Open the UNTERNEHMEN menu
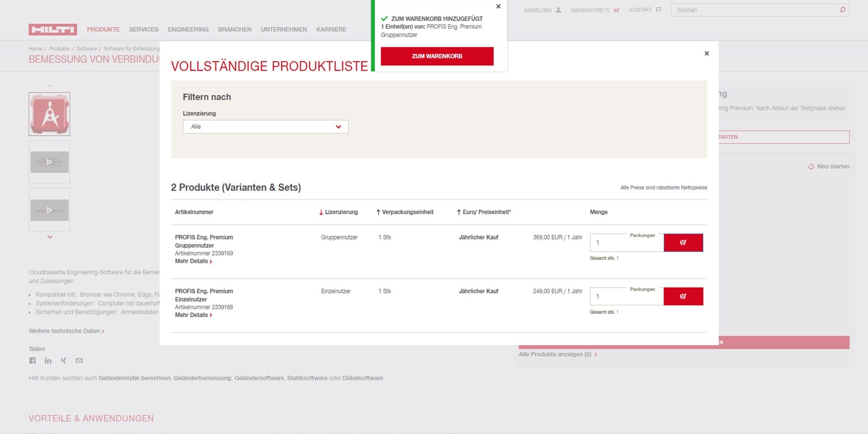The width and height of the screenshot is (868, 434). tap(284, 29)
